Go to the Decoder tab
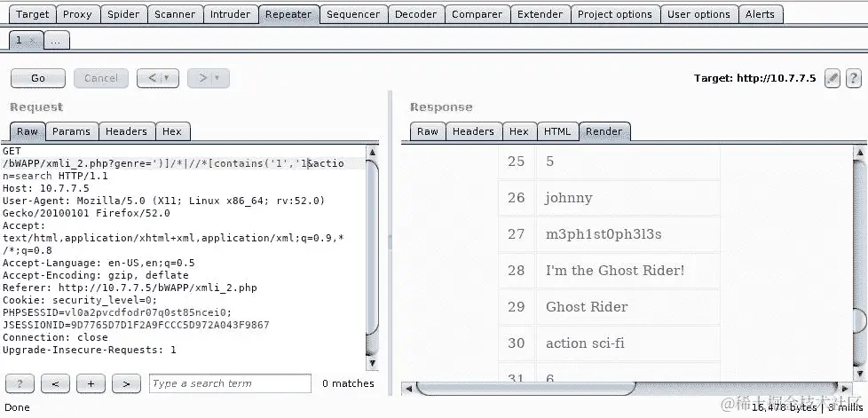This screenshot has height=418, width=868. pos(415,14)
